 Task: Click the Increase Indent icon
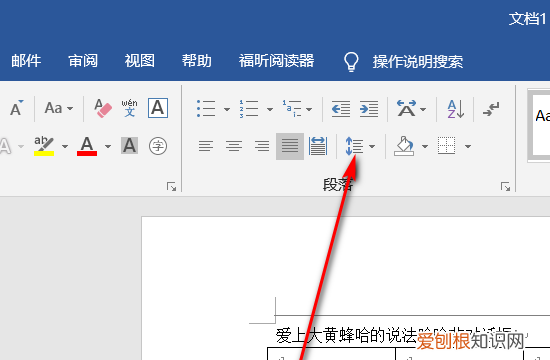[369, 108]
